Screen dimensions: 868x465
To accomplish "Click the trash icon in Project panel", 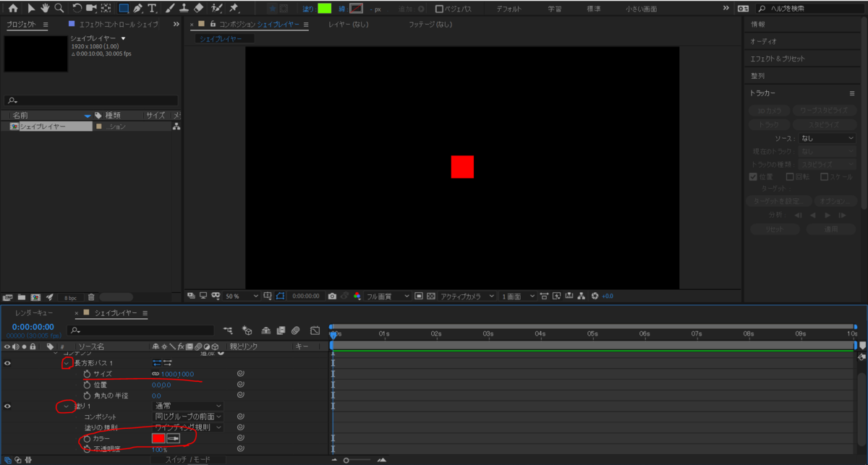I will click(x=91, y=297).
